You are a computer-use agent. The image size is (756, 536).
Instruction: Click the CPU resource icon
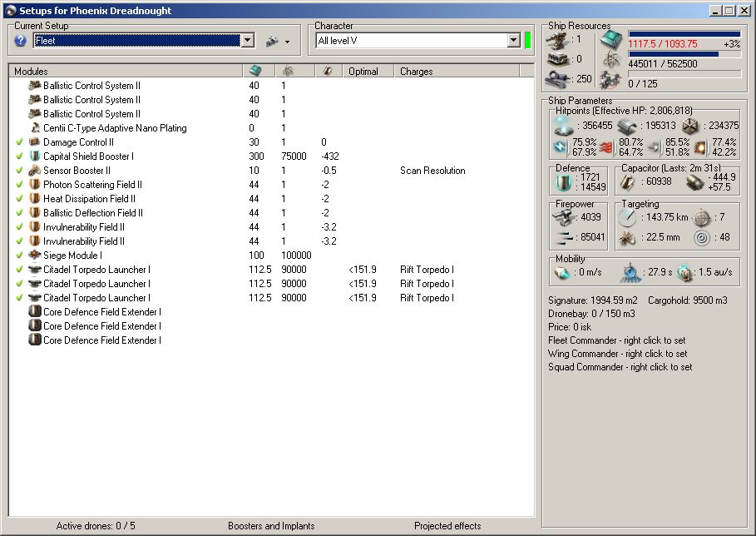[x=611, y=41]
